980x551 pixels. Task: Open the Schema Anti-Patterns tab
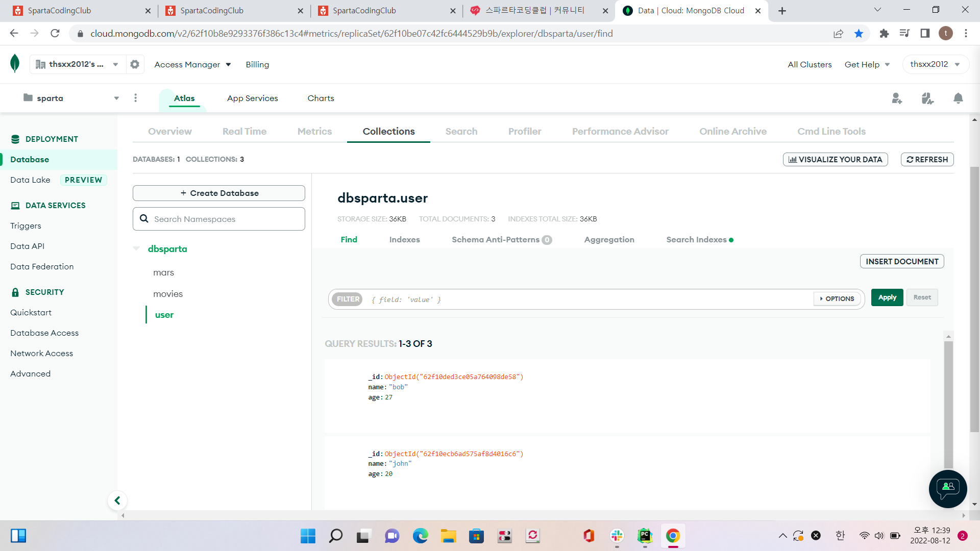pyautogui.click(x=501, y=240)
